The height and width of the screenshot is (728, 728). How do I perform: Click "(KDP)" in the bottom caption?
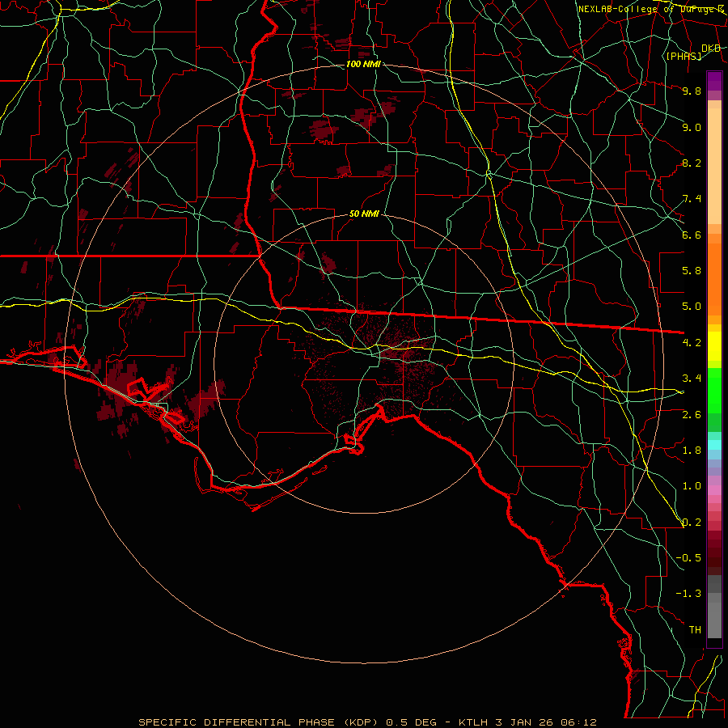[361, 722]
